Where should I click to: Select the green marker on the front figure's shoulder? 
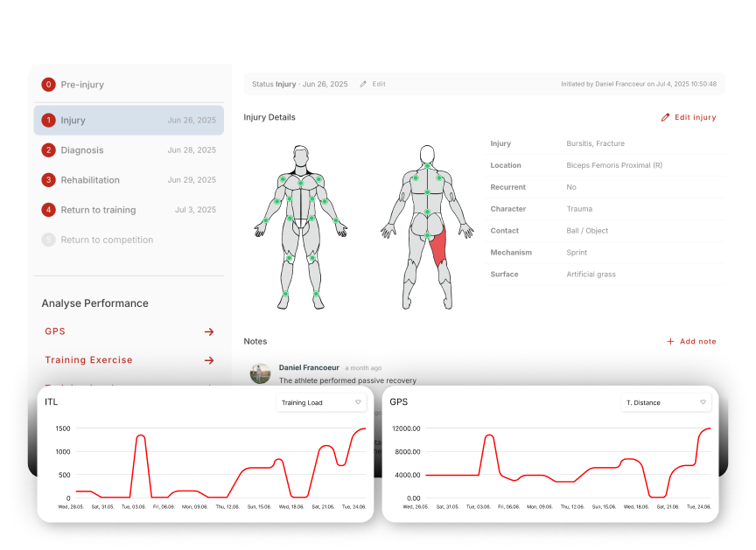coord(283,178)
